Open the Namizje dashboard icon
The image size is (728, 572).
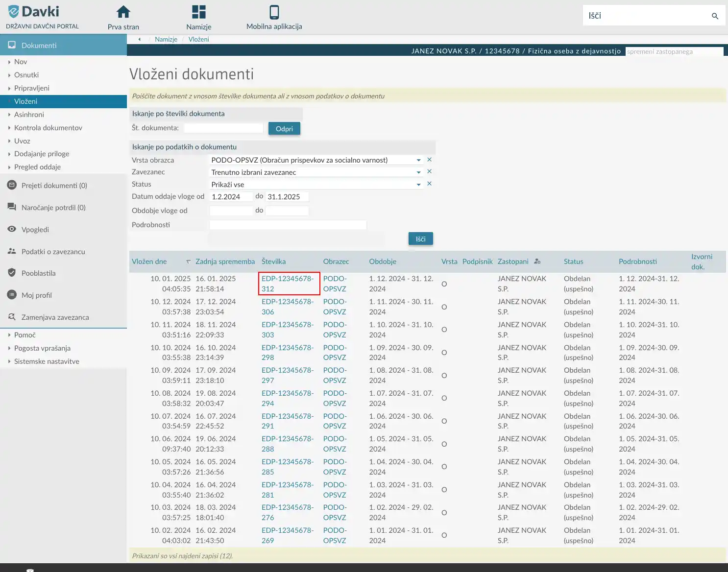click(x=198, y=12)
